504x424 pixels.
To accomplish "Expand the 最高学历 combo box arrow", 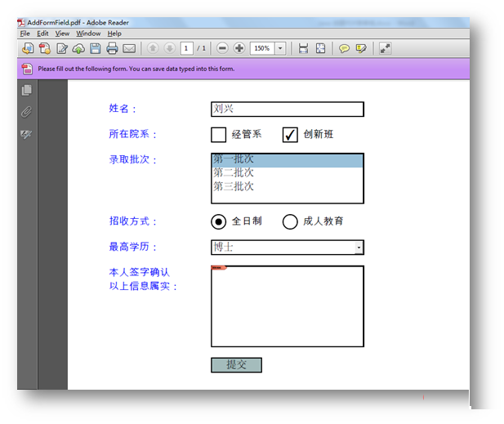I will pos(359,248).
